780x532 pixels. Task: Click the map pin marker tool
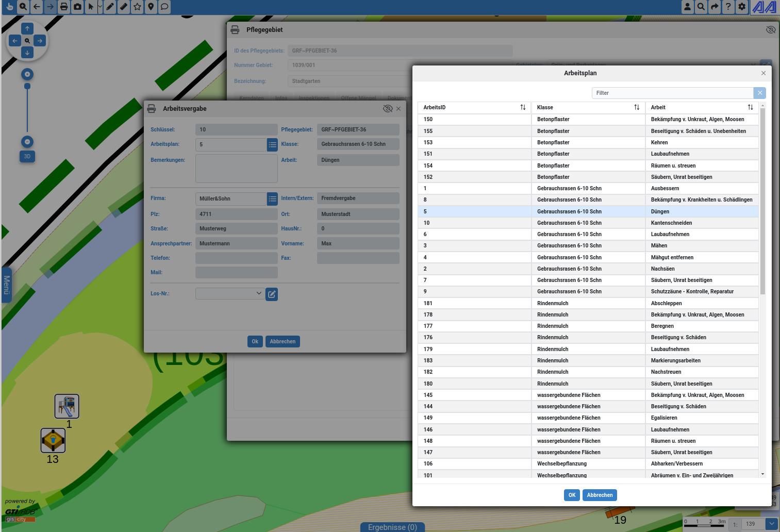151,7
